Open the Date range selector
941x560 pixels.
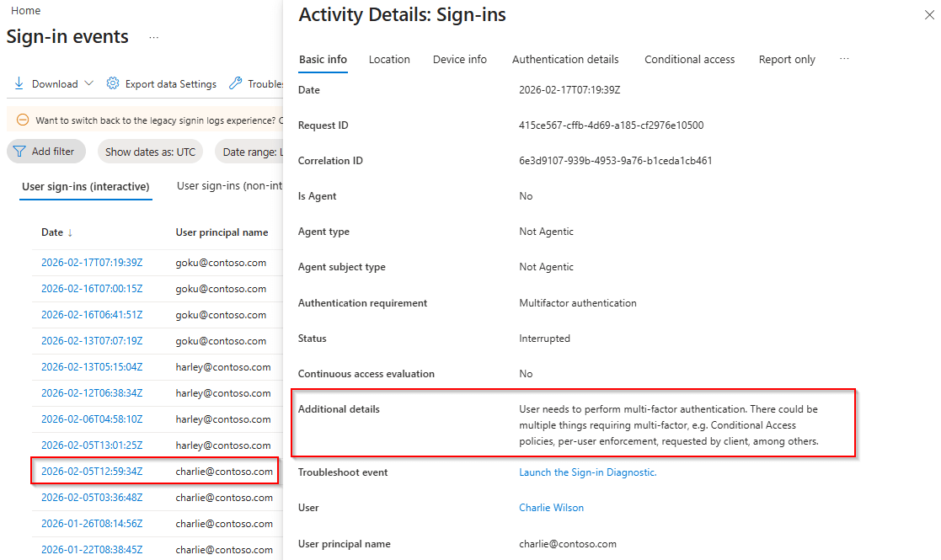pyautogui.click(x=251, y=151)
